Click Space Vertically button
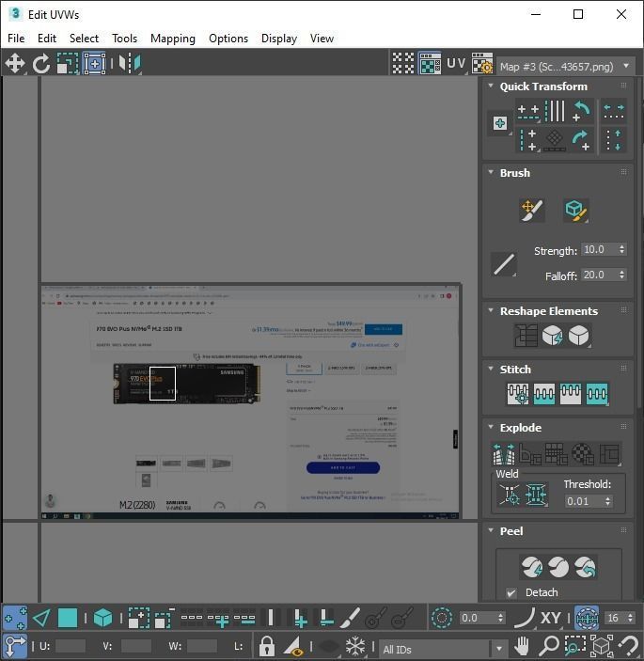644x661 pixels. pyautogui.click(x=614, y=140)
